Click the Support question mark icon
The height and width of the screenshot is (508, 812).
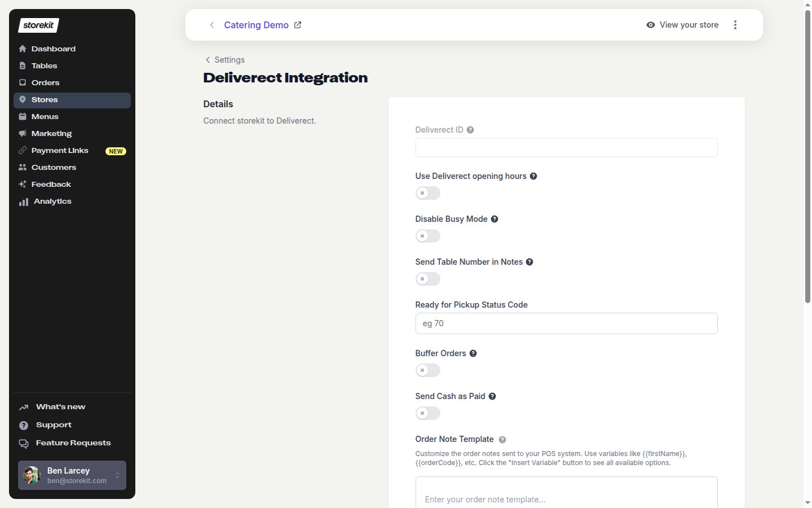point(24,425)
